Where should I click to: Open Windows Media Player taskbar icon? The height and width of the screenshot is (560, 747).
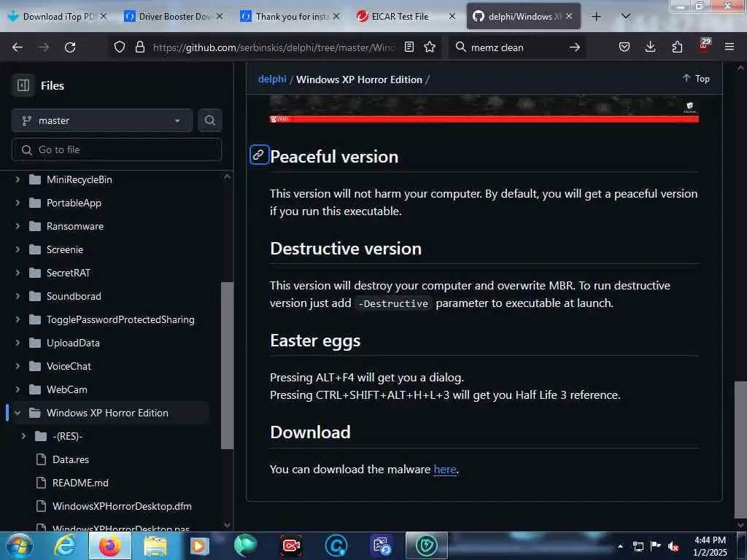point(200,545)
